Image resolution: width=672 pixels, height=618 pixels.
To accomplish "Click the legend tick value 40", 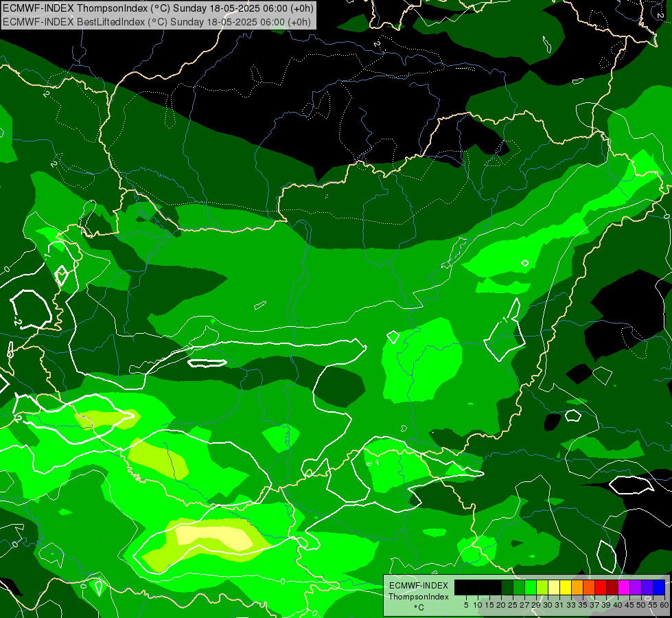I will click(x=618, y=605).
